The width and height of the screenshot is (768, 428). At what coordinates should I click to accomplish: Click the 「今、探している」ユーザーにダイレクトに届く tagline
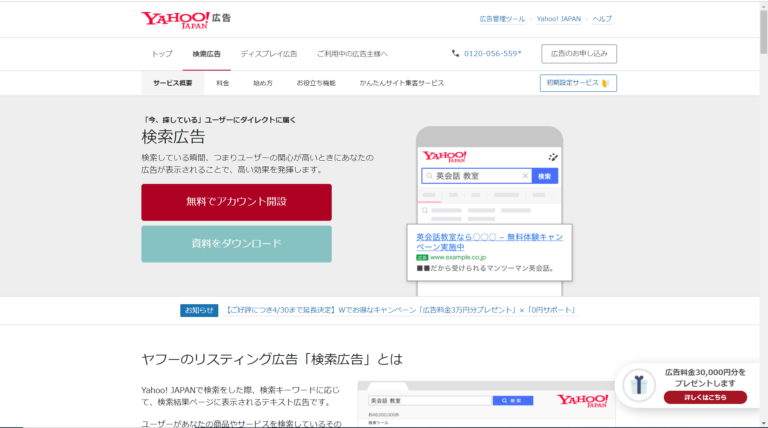click(218, 120)
